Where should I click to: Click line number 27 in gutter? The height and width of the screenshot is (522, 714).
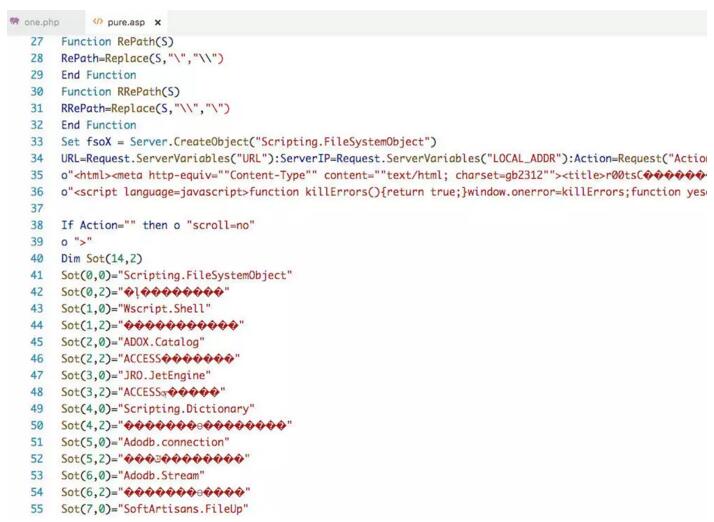(x=37, y=42)
